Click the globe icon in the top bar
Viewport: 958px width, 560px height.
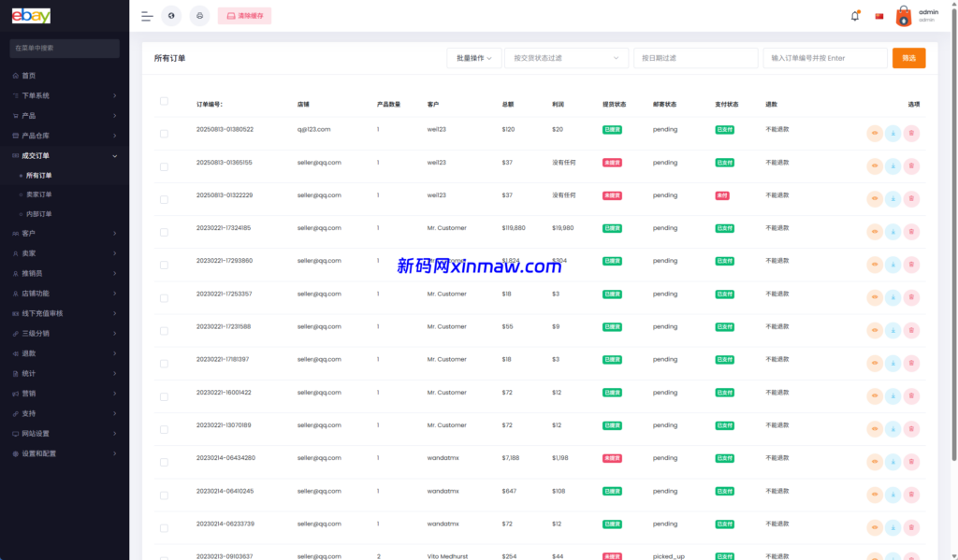pos(171,16)
